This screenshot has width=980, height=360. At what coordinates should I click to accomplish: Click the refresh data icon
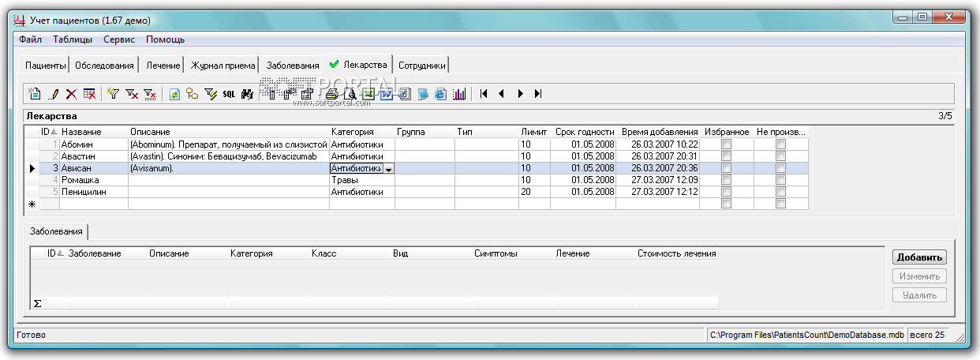coord(174,94)
